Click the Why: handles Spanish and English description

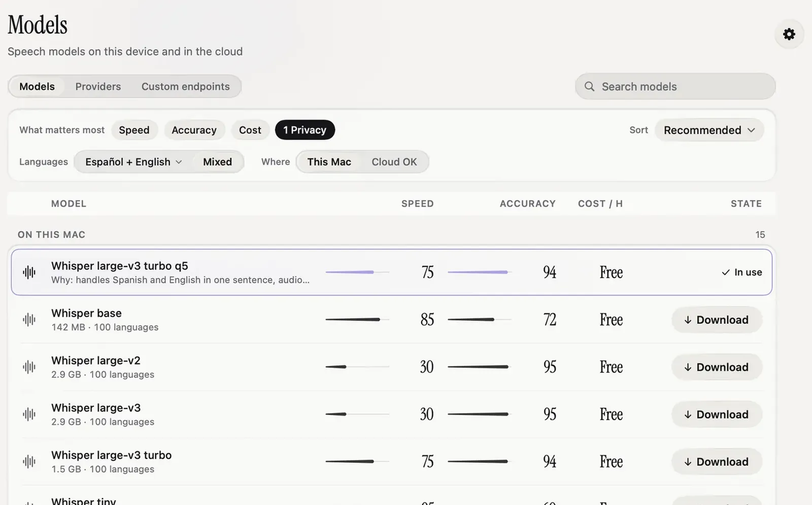point(180,280)
